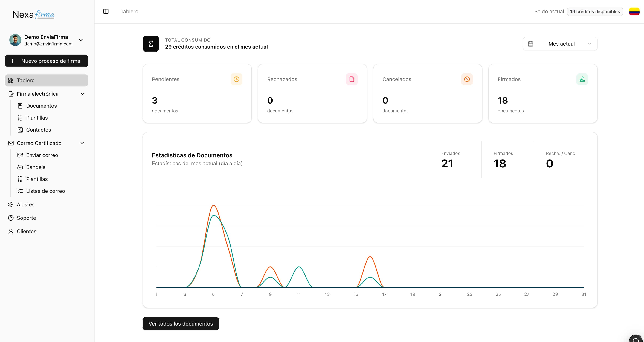Go to Bandeja in the sidebar
The image size is (644, 342).
(36, 167)
